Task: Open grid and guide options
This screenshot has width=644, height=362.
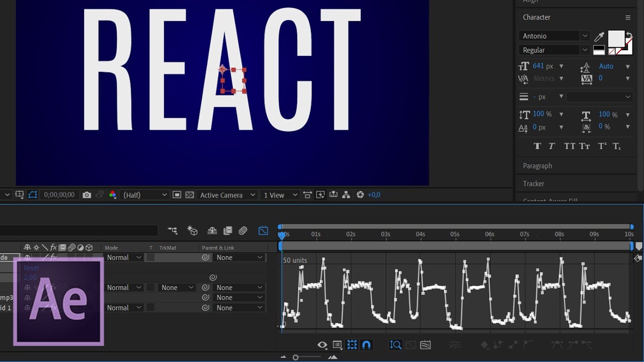Action: pyautogui.click(x=20, y=195)
